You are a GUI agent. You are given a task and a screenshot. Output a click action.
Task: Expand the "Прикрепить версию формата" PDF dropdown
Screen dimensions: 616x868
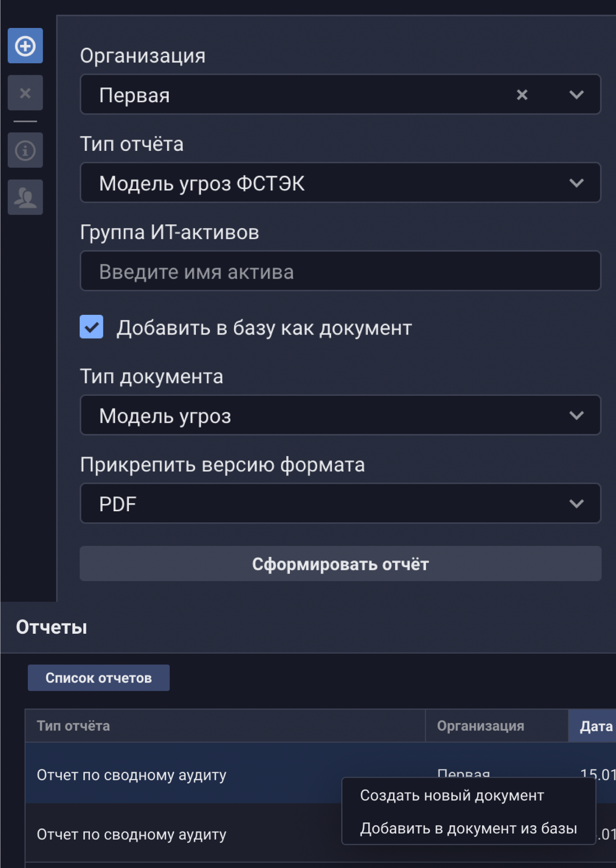click(x=340, y=503)
